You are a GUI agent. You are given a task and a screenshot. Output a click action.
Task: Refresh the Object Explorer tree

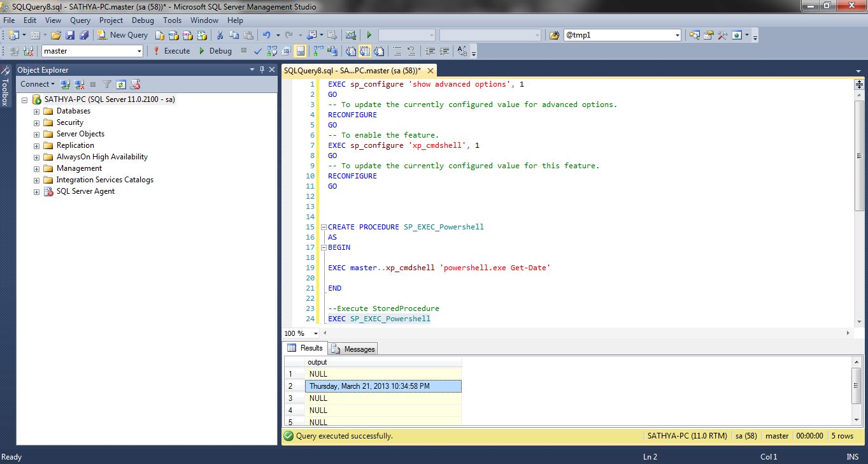coord(121,84)
